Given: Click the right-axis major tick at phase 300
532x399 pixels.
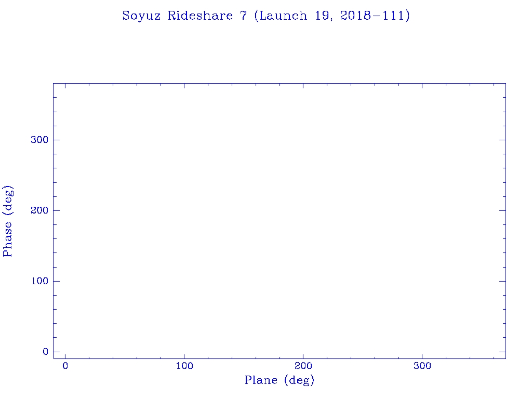Looking at the screenshot, I should click(x=502, y=140).
